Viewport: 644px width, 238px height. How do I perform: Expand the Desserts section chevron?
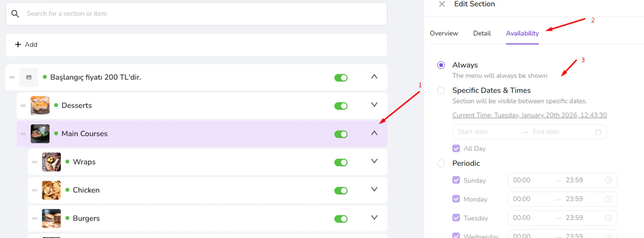[x=374, y=105]
